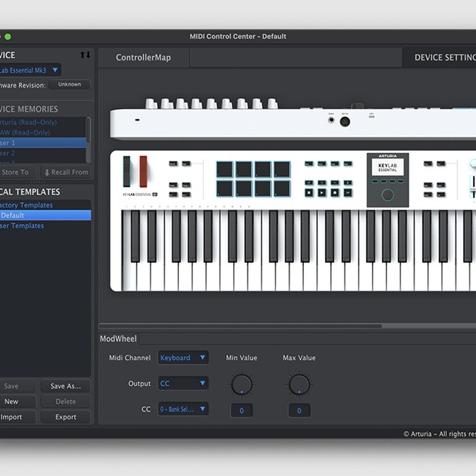
Task: Select the dark pitch bend wheel
Action: (x=126, y=171)
